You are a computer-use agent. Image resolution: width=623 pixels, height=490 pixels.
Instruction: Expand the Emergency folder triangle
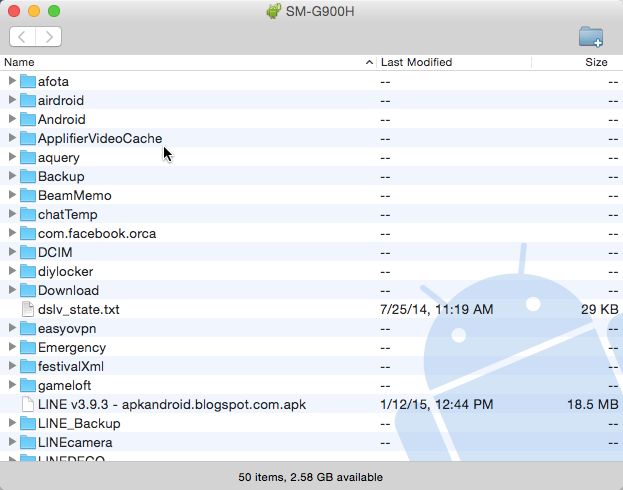[12, 347]
